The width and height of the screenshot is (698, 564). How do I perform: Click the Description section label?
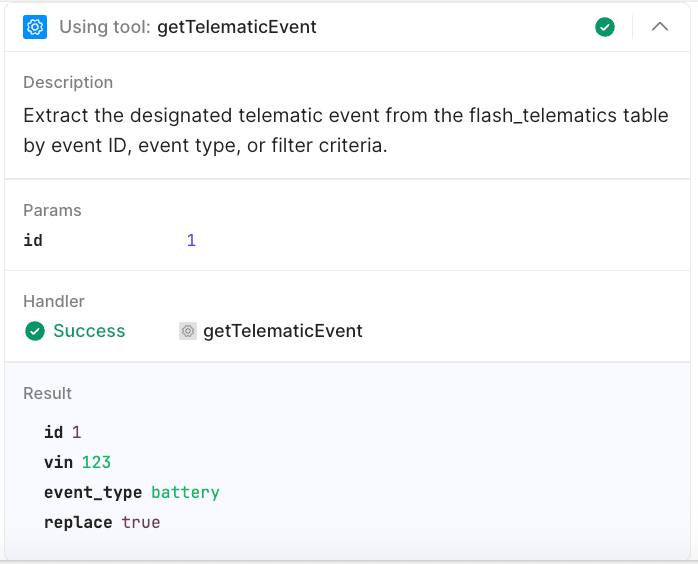point(68,82)
